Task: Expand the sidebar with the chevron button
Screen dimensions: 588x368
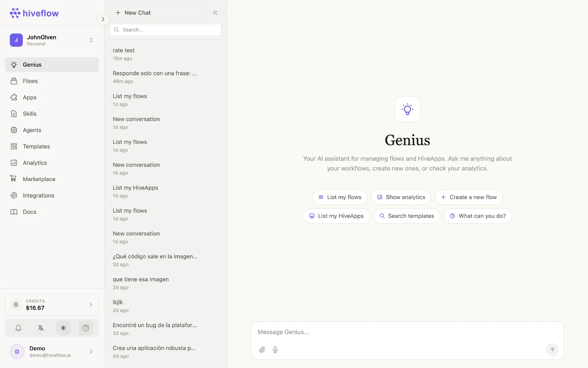Action: click(103, 19)
